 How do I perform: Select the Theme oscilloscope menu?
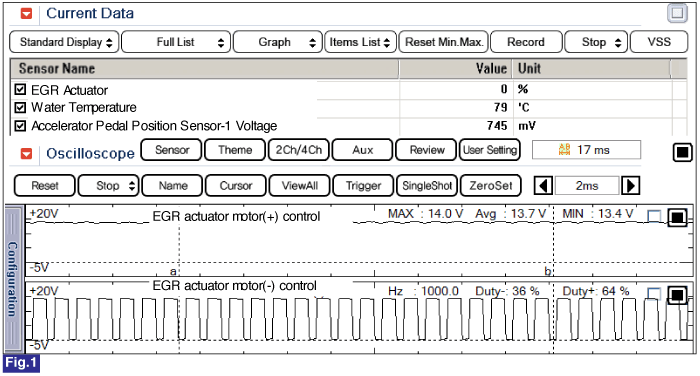pyautogui.click(x=235, y=150)
